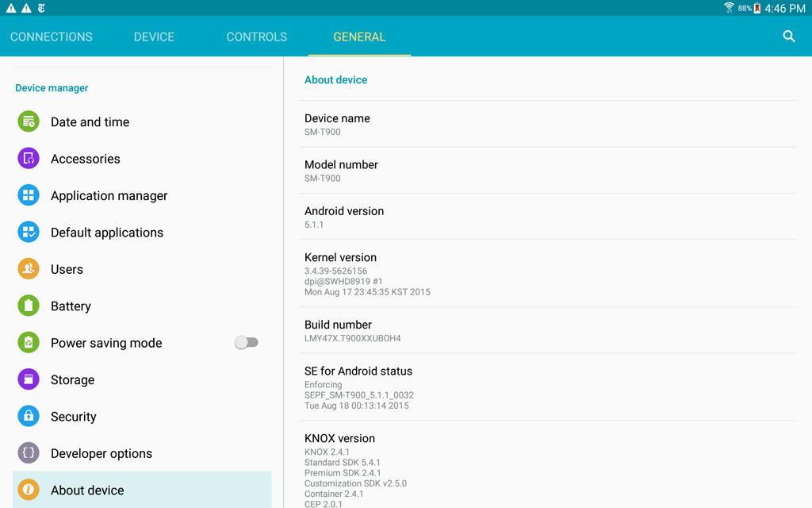Switch to the DEVICE tab

[x=154, y=37]
